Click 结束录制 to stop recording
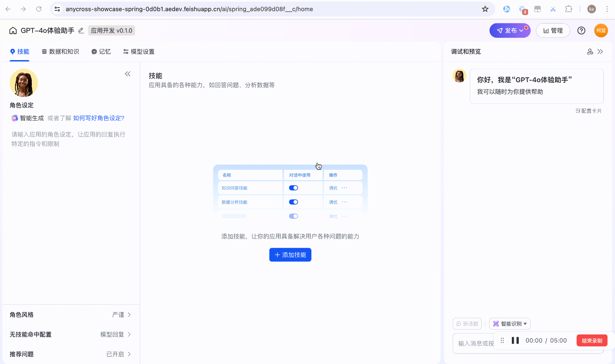Viewport: 615px width, 364px height. click(x=592, y=341)
